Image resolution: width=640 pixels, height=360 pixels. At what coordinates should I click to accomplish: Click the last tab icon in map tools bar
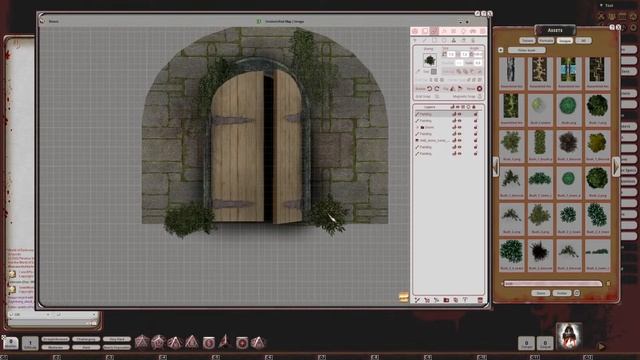point(482,31)
